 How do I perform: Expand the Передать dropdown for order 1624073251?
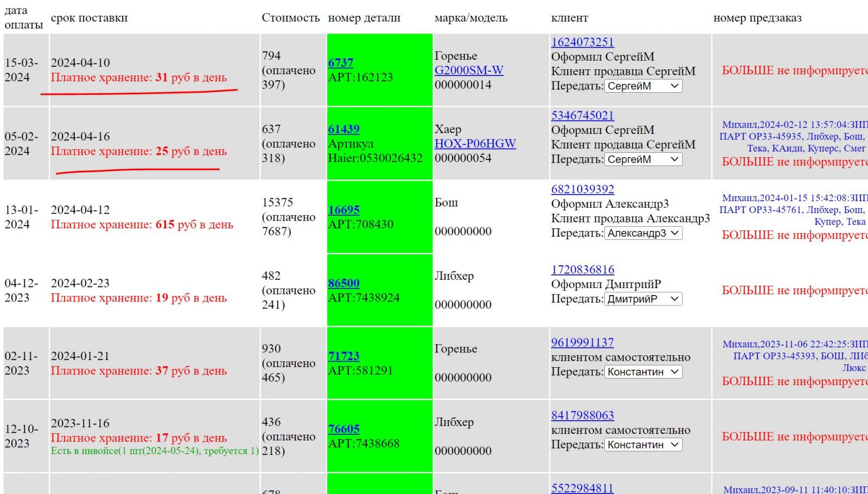[x=643, y=86]
